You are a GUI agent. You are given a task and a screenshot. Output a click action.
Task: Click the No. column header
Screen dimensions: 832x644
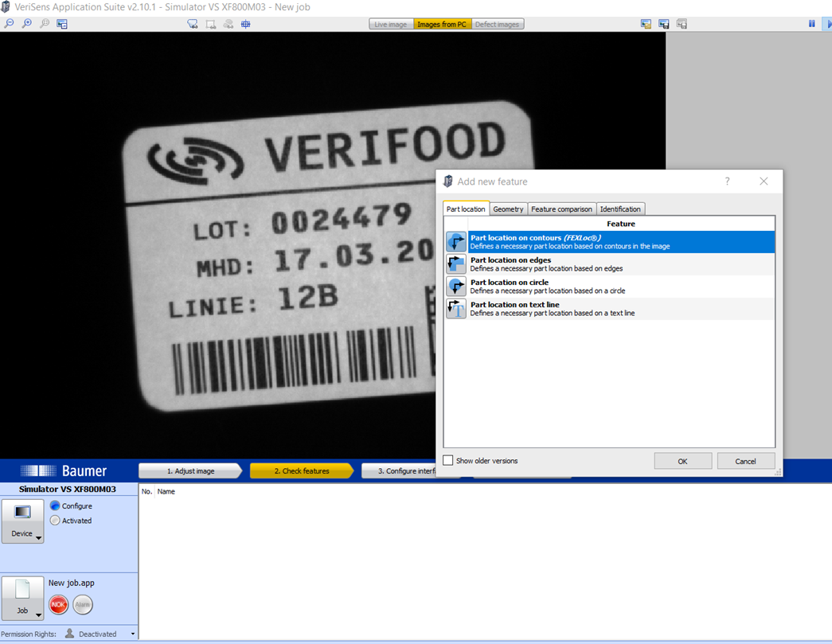(x=147, y=492)
